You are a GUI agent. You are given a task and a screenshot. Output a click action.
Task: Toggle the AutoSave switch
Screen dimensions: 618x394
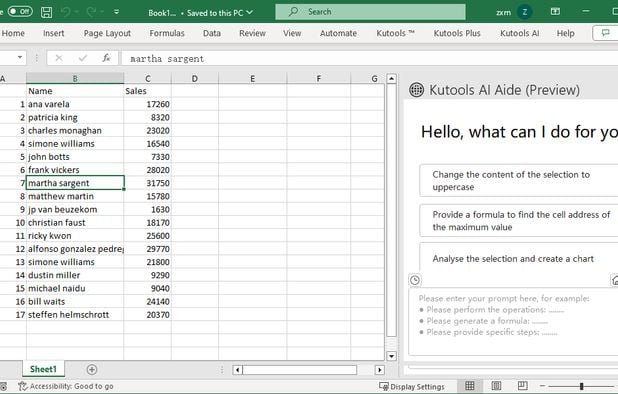tap(20, 11)
